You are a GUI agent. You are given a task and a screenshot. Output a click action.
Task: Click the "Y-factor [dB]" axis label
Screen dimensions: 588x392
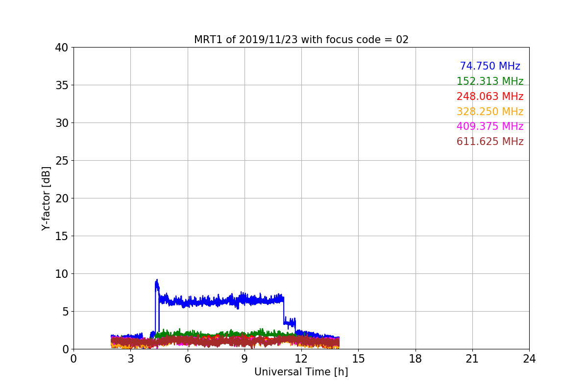point(46,198)
